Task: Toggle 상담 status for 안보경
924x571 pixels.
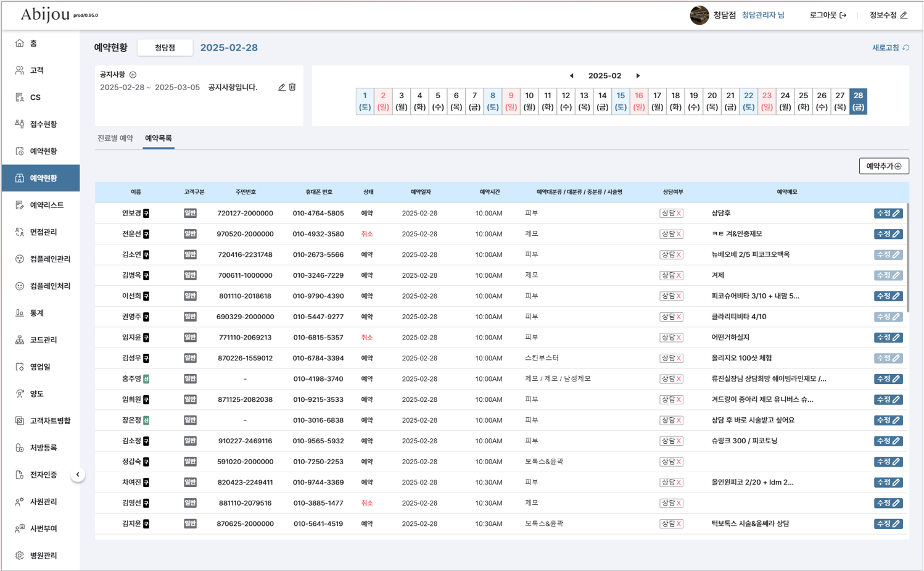Action: 671,214
